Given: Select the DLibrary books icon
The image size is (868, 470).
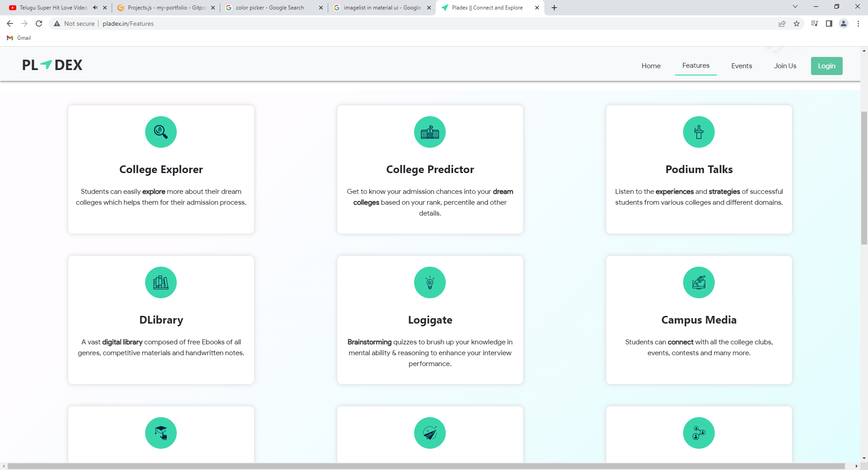Looking at the screenshot, I should click(160, 282).
